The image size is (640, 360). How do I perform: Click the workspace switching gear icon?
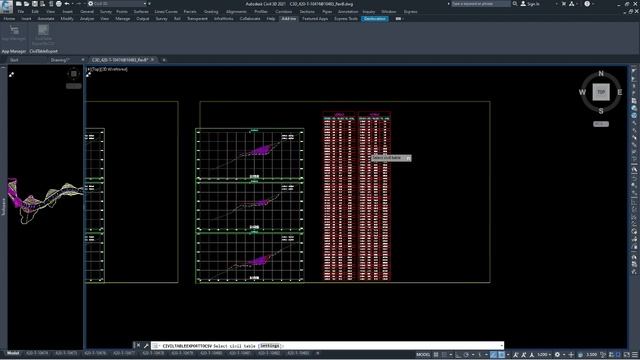[x=557, y=355]
